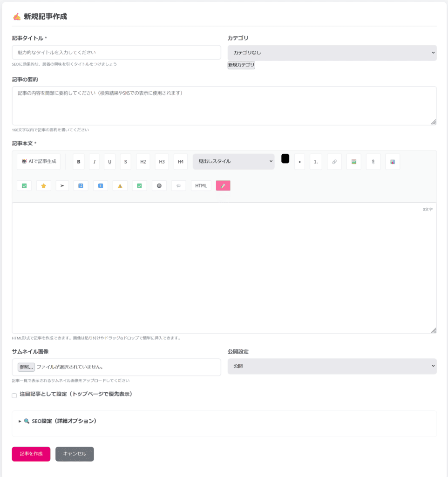
Task: Insert a chart with the bar graph icon
Action: (x=393, y=162)
